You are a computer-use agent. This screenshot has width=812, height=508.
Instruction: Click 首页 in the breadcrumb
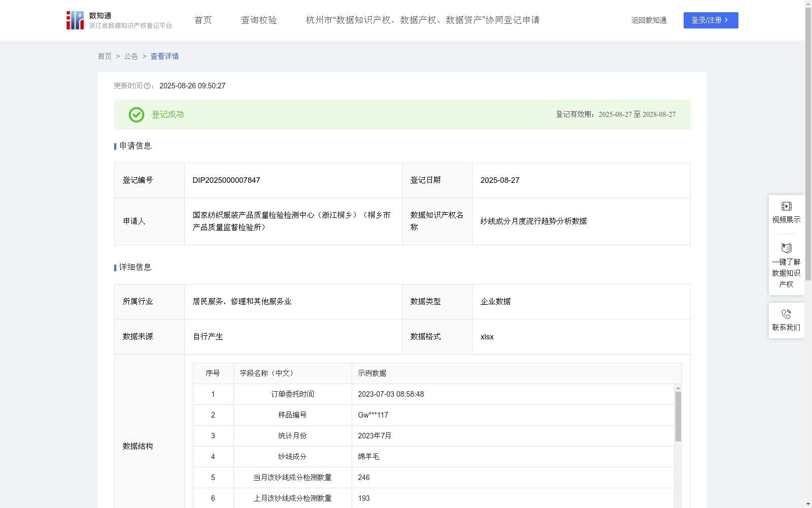click(x=105, y=56)
